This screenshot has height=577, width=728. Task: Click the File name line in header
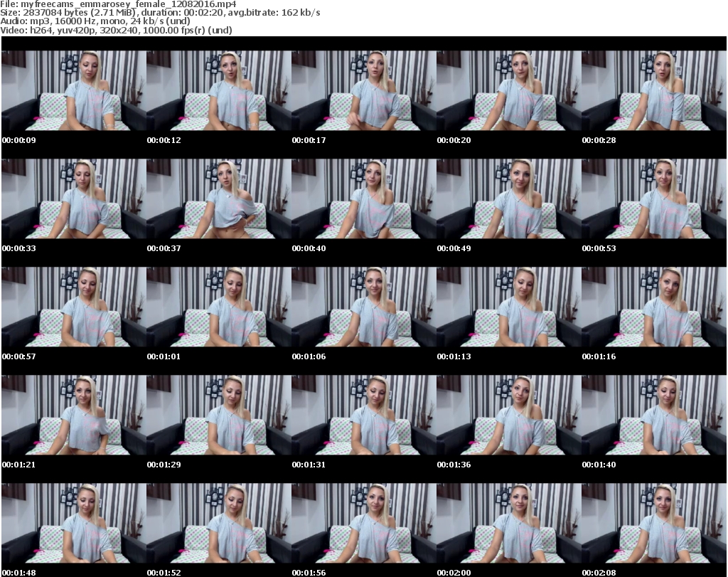[x=119, y=4]
